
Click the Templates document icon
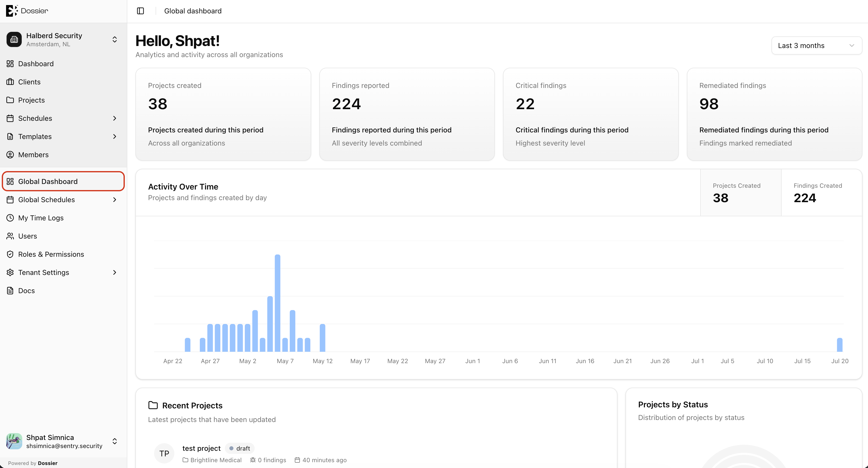(10, 136)
